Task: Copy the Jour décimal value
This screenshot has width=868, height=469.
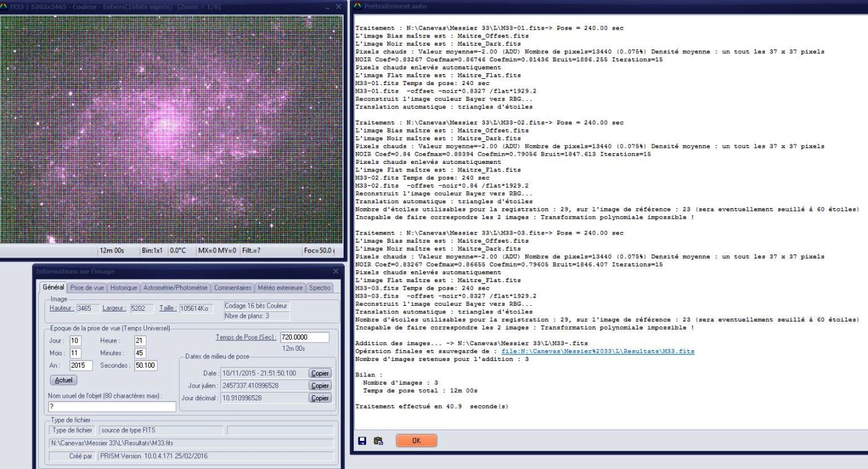Action: click(320, 398)
